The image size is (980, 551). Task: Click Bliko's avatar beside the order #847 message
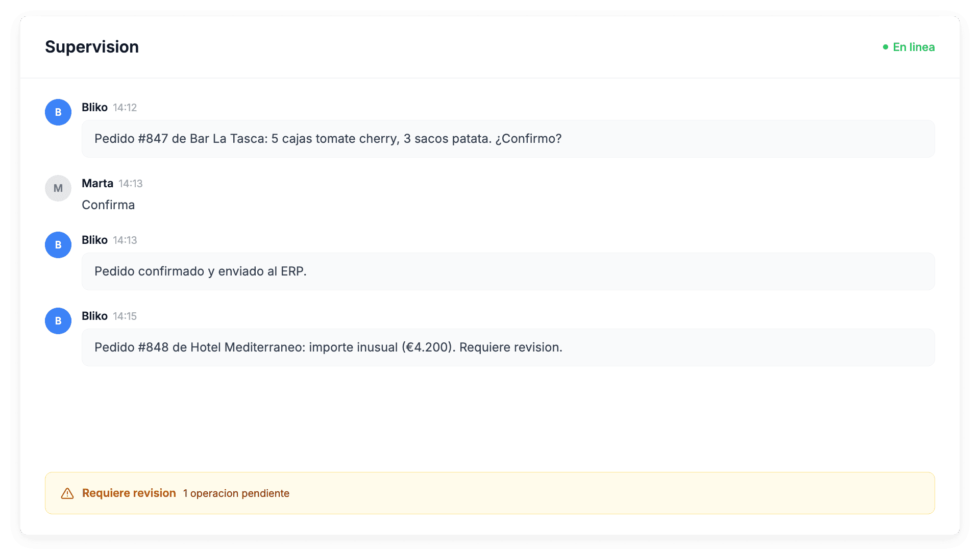(x=58, y=112)
